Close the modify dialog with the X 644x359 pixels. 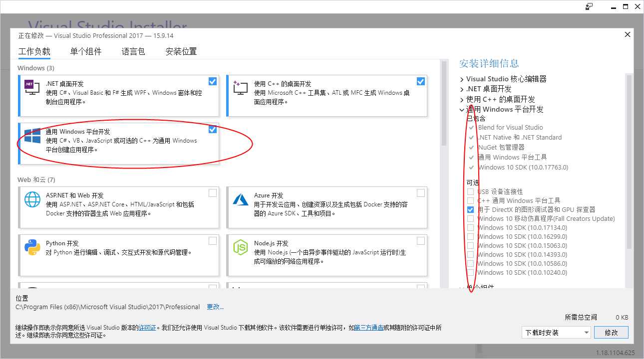pos(628,34)
